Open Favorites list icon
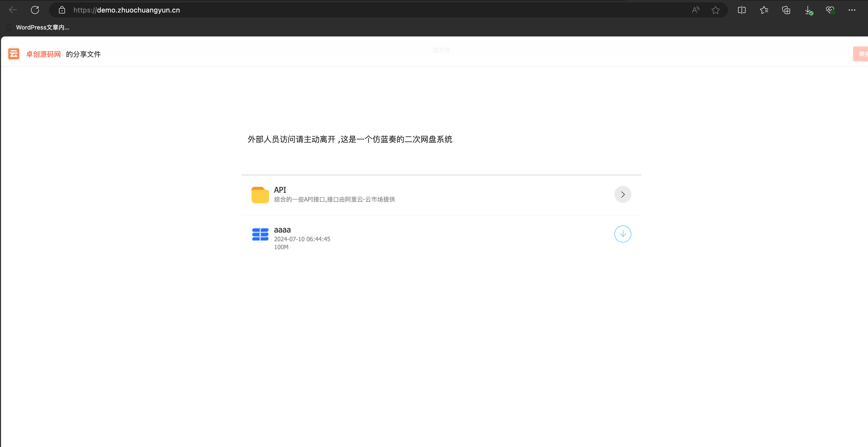 coord(764,10)
